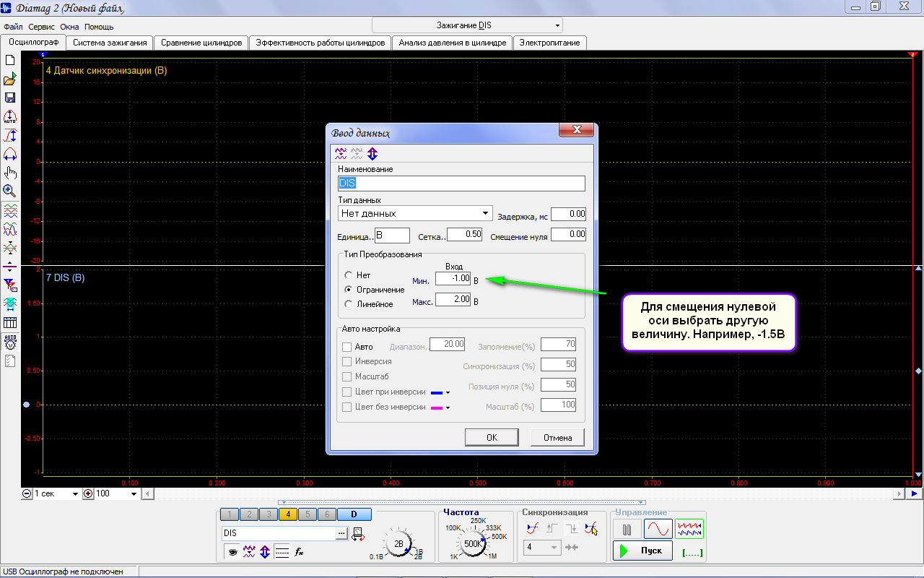Screen dimensions: 924x578
Task: Open the 'Окна' menu
Action: click(69, 27)
